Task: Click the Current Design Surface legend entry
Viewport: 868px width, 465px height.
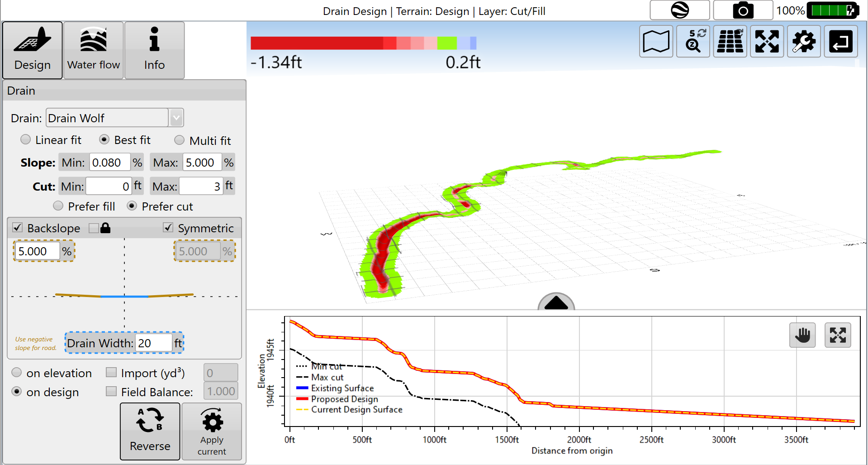Action: (349, 409)
